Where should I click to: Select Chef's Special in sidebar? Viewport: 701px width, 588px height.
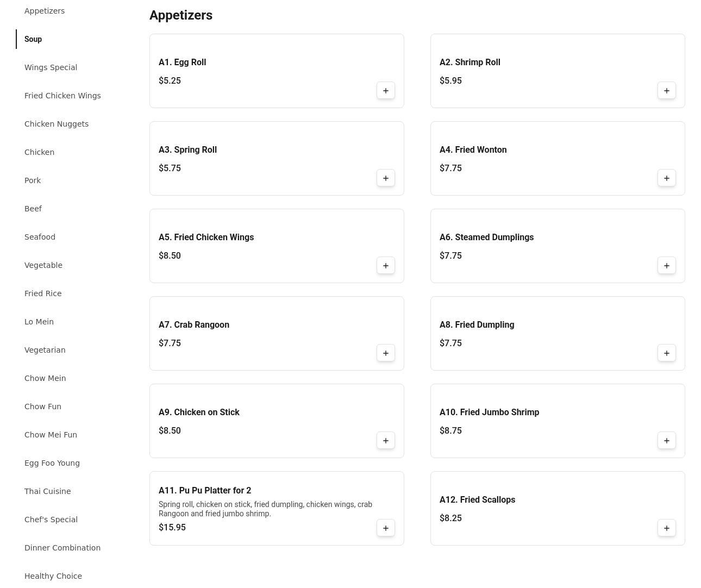(x=51, y=520)
